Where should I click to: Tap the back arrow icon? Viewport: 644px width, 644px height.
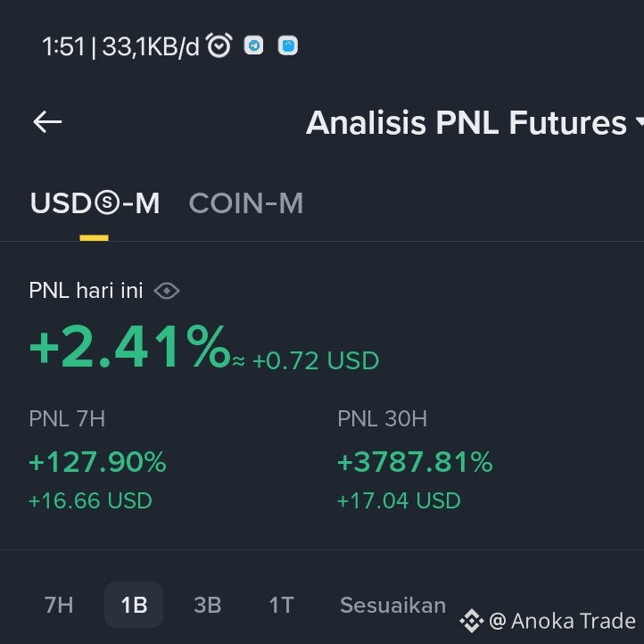pos(47,122)
